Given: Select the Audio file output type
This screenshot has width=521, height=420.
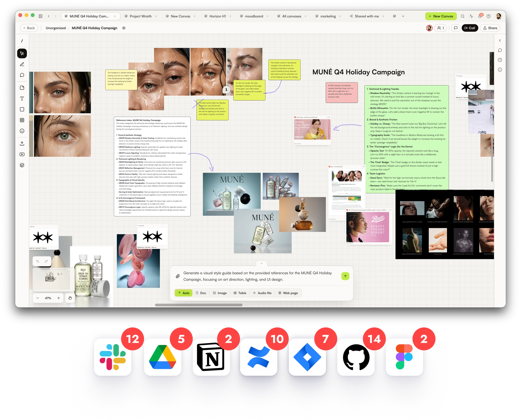Looking at the screenshot, I should point(262,293).
